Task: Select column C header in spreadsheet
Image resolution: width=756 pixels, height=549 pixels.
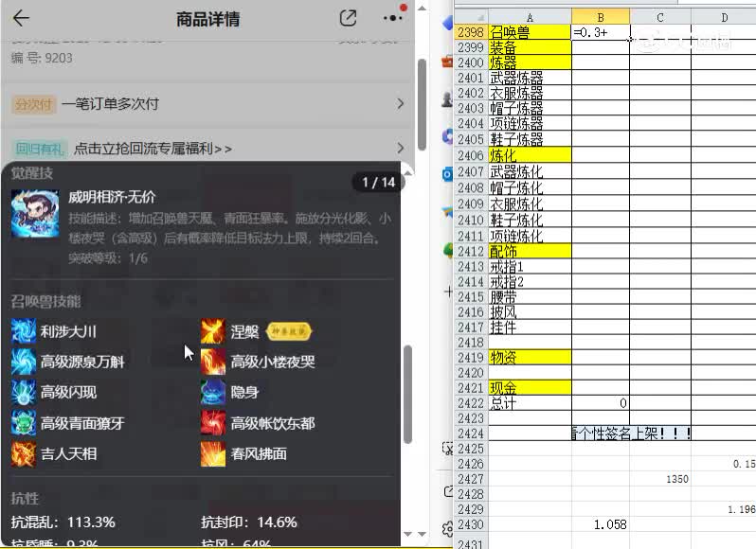Action: click(660, 18)
